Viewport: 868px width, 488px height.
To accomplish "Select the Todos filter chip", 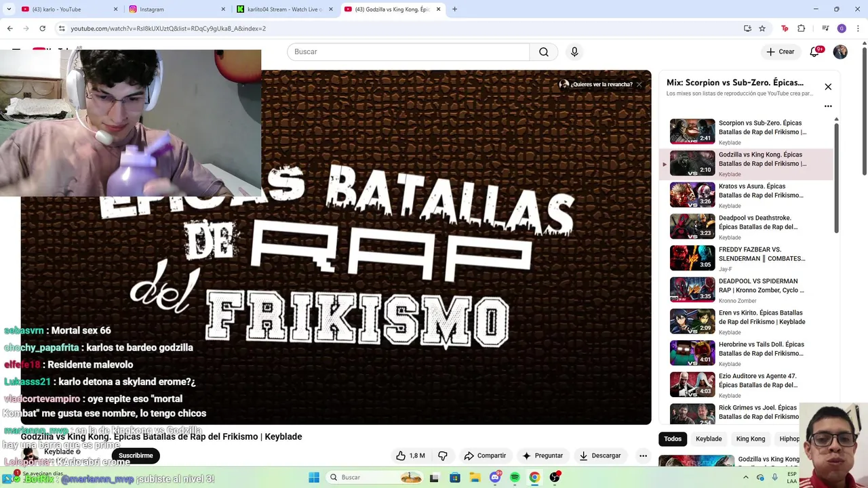I will 673,439.
